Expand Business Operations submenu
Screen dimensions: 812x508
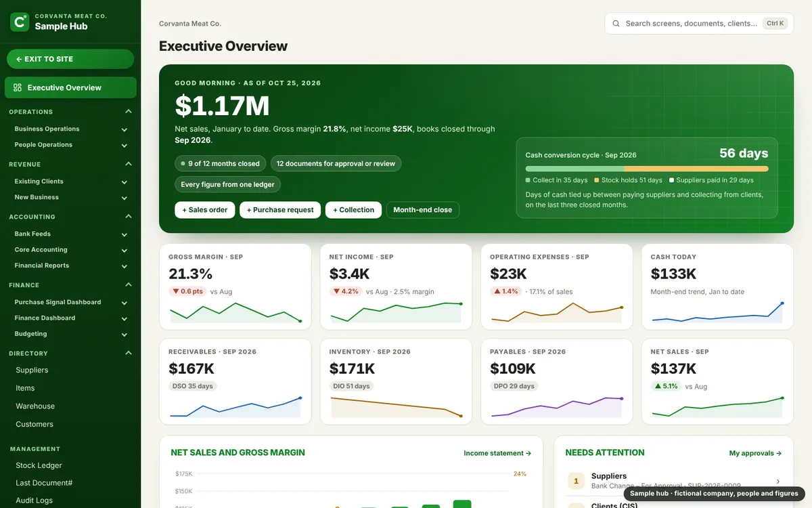[x=125, y=129]
